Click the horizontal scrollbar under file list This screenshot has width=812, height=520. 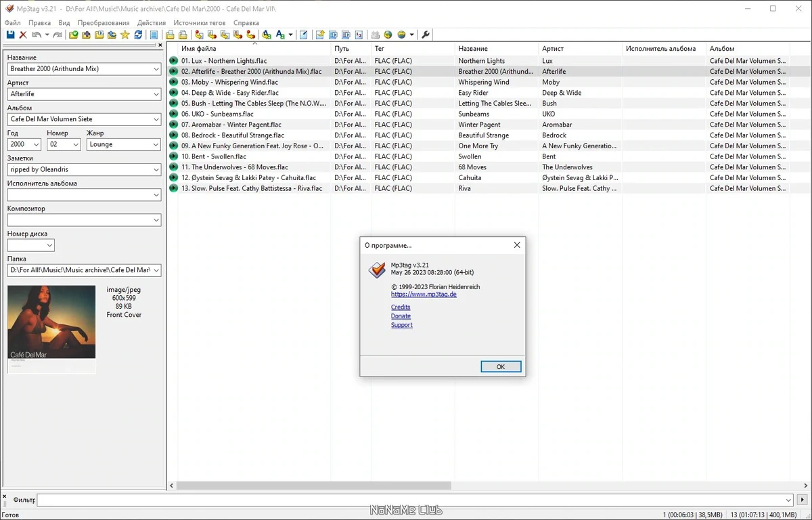(313, 485)
